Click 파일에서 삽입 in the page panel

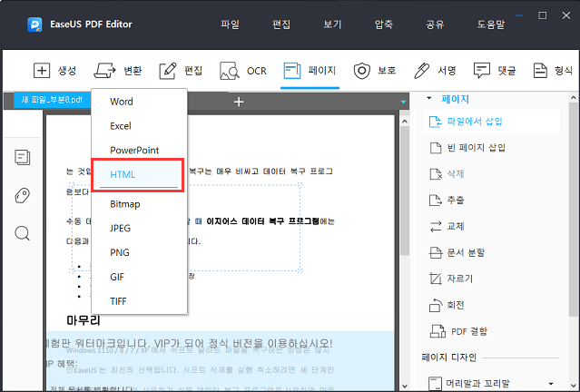[x=474, y=121]
